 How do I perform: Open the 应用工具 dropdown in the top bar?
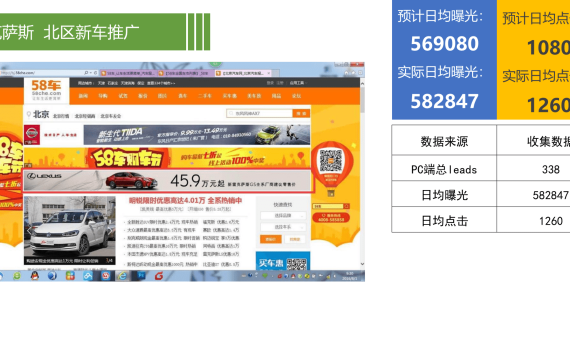297,83
